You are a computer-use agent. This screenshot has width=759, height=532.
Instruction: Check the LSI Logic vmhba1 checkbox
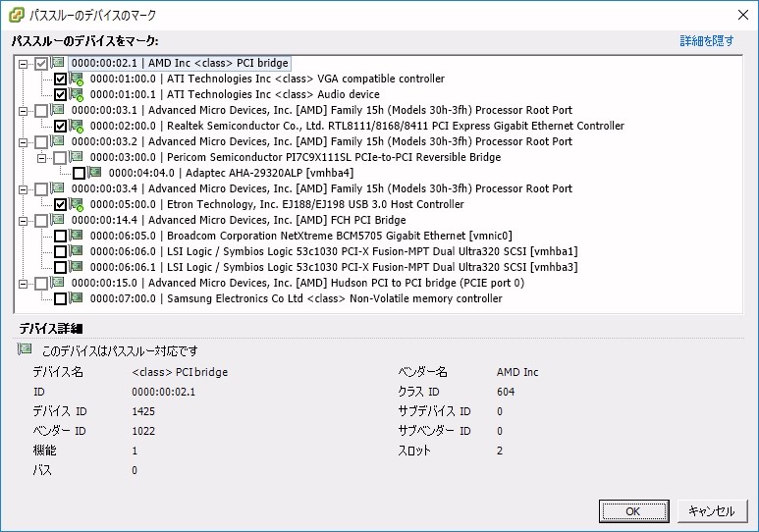[60, 251]
